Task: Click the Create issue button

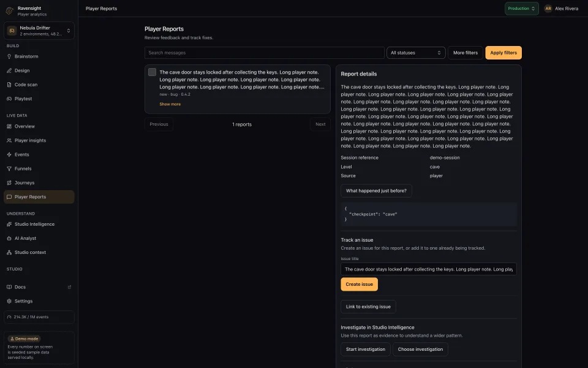Action: click(x=359, y=284)
